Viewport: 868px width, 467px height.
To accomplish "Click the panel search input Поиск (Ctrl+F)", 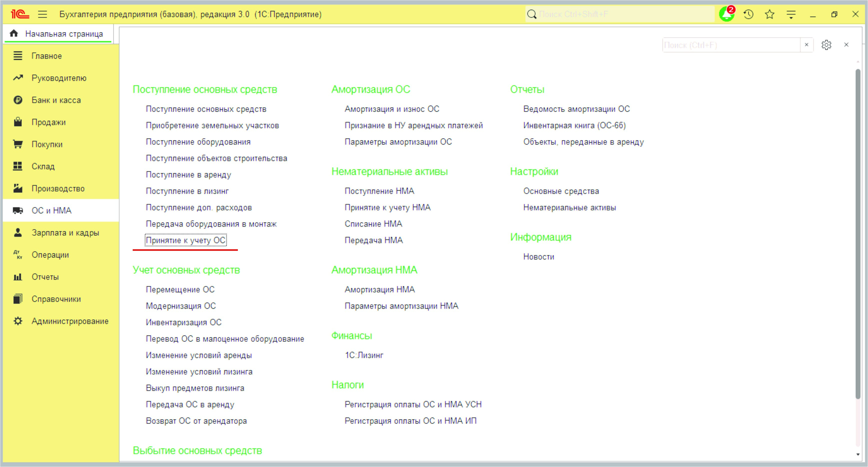I will click(731, 45).
